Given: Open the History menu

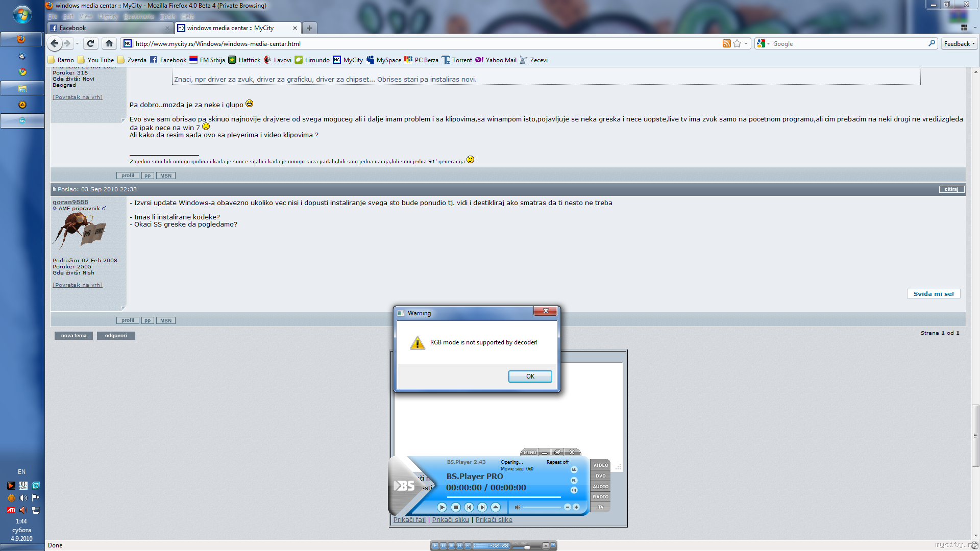Looking at the screenshot, I should click(108, 16).
